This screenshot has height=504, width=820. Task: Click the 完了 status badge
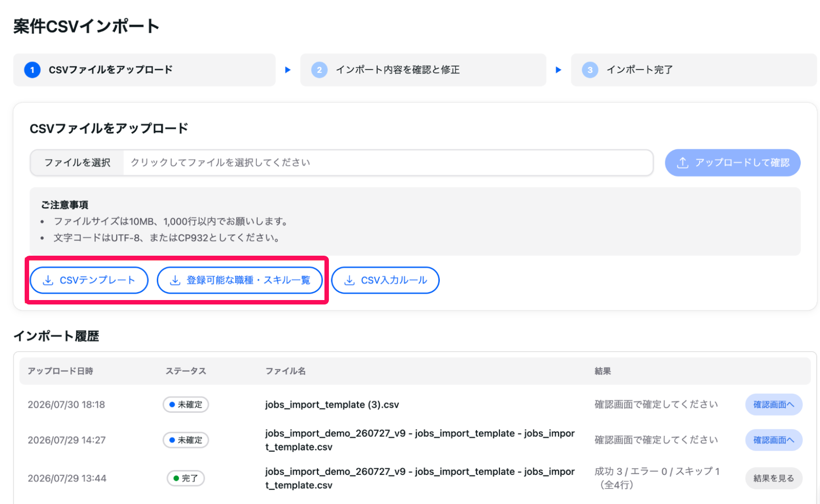point(186,478)
